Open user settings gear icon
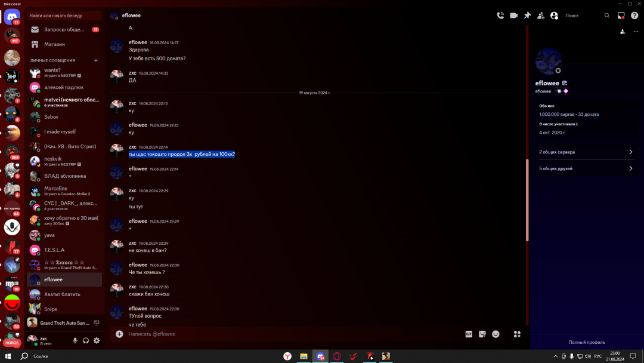644x363 pixels. [x=97, y=340]
